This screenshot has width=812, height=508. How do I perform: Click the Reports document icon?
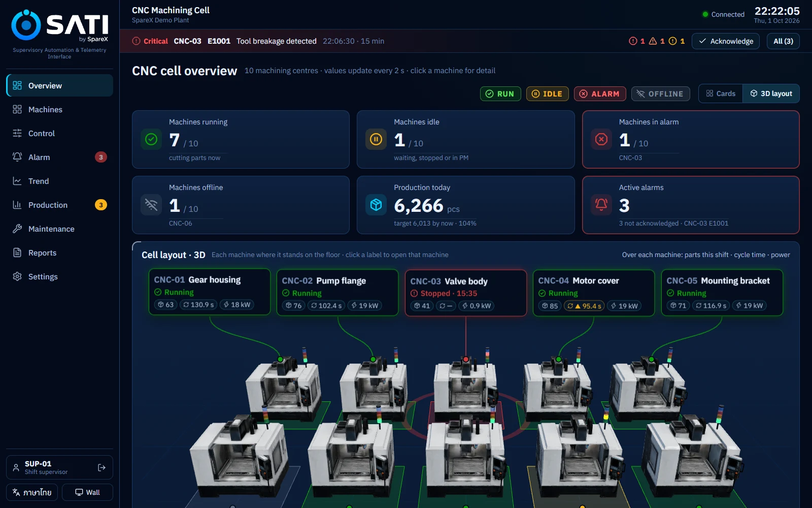[x=17, y=252]
